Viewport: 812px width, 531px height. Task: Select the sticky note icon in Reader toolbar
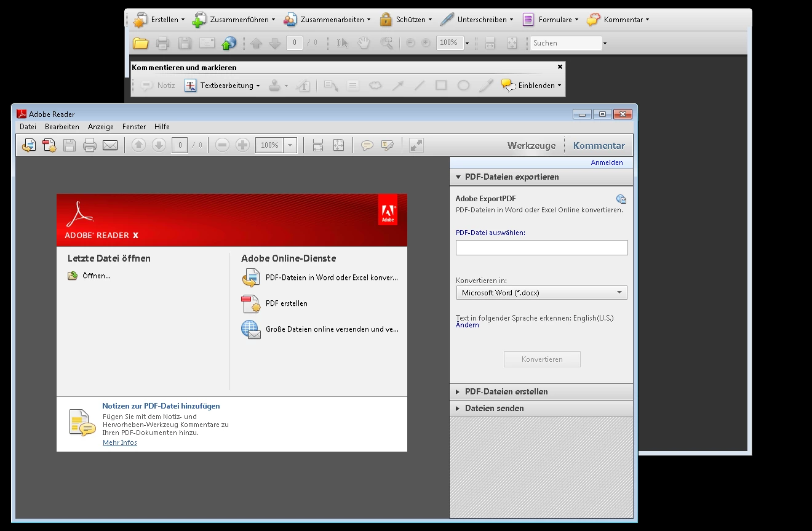pyautogui.click(x=367, y=145)
